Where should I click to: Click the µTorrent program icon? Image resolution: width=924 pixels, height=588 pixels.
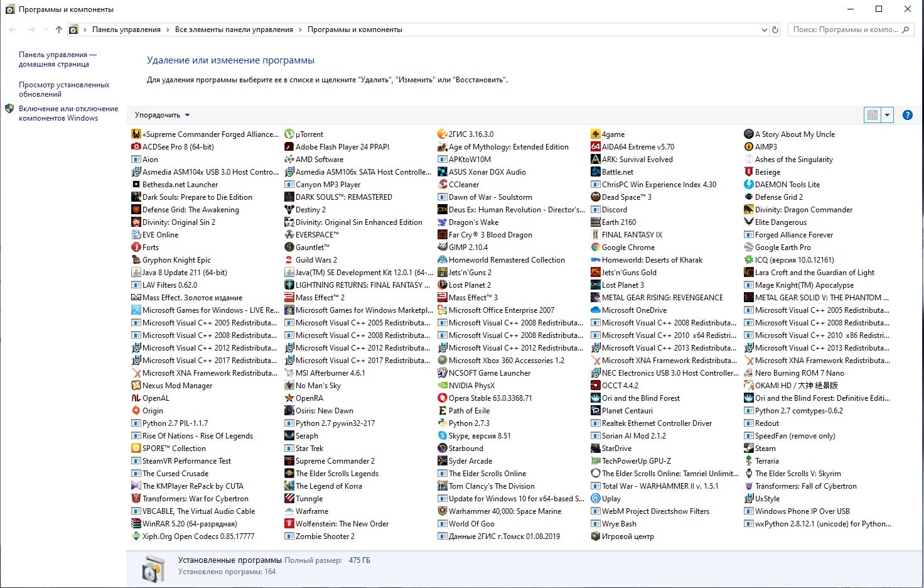pyautogui.click(x=289, y=134)
